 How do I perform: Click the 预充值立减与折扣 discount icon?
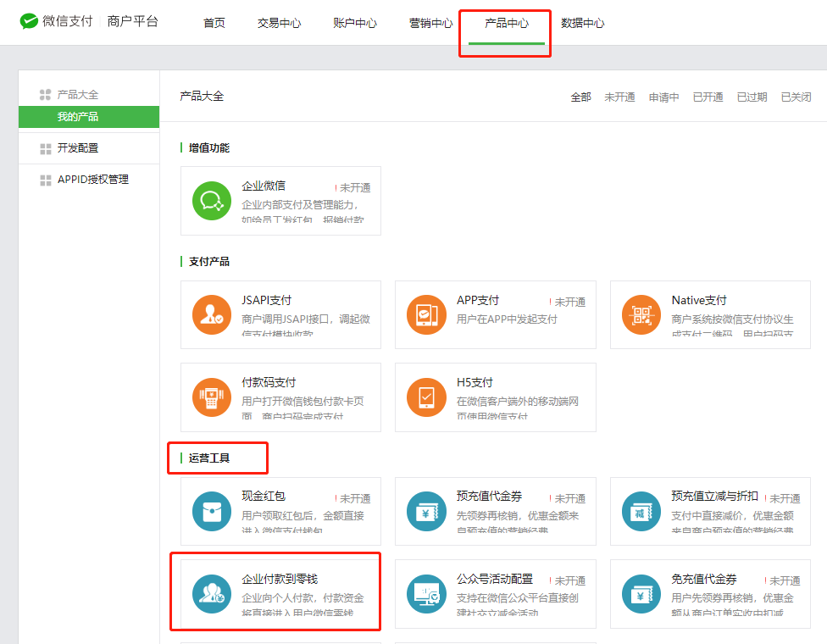coord(641,511)
